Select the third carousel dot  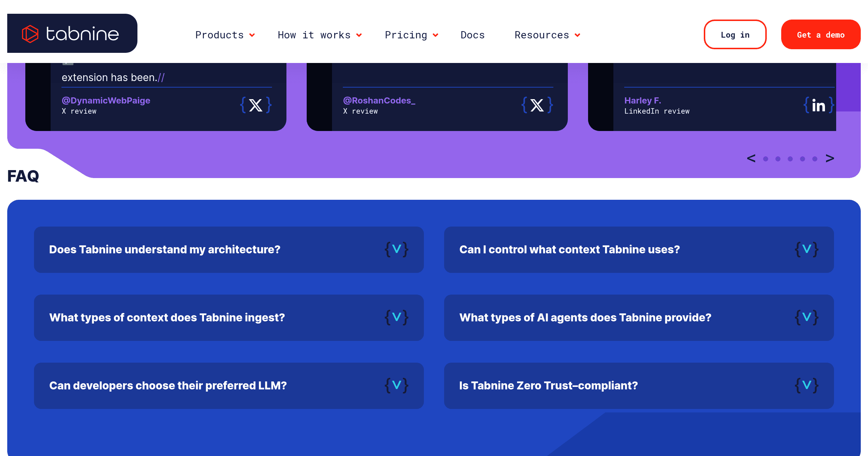[790, 159]
